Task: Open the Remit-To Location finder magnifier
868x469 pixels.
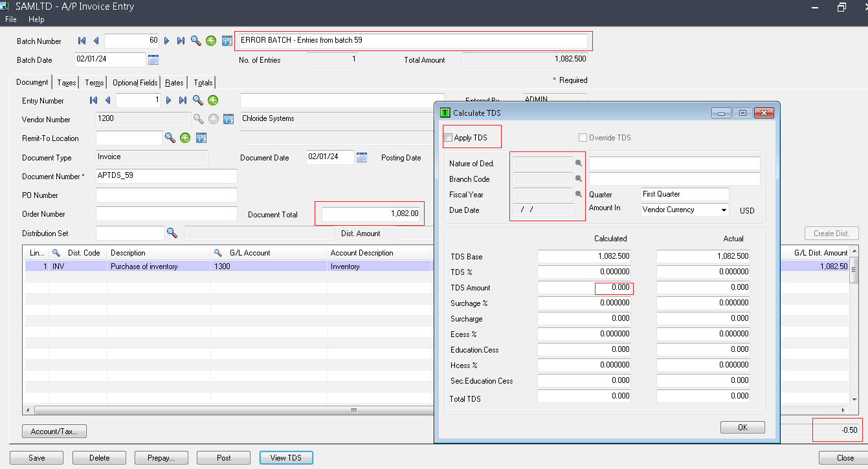Action: click(172, 138)
